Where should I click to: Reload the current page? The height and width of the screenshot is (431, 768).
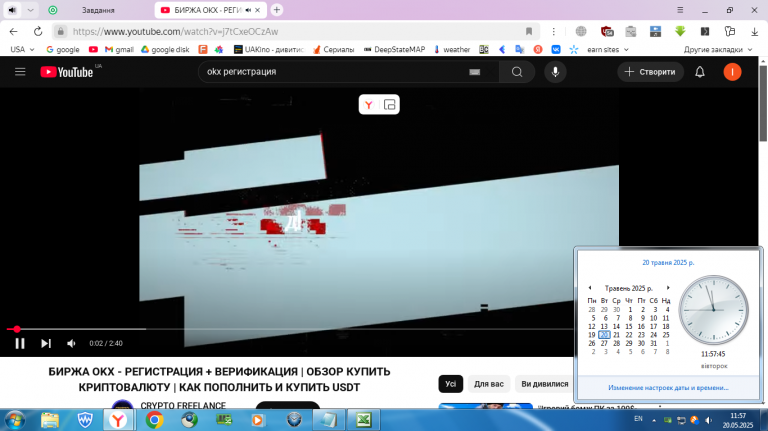click(38, 31)
